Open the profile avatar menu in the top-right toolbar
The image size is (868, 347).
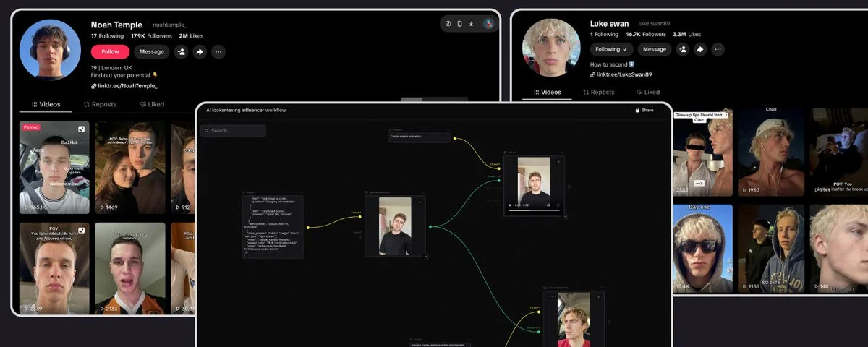[489, 24]
